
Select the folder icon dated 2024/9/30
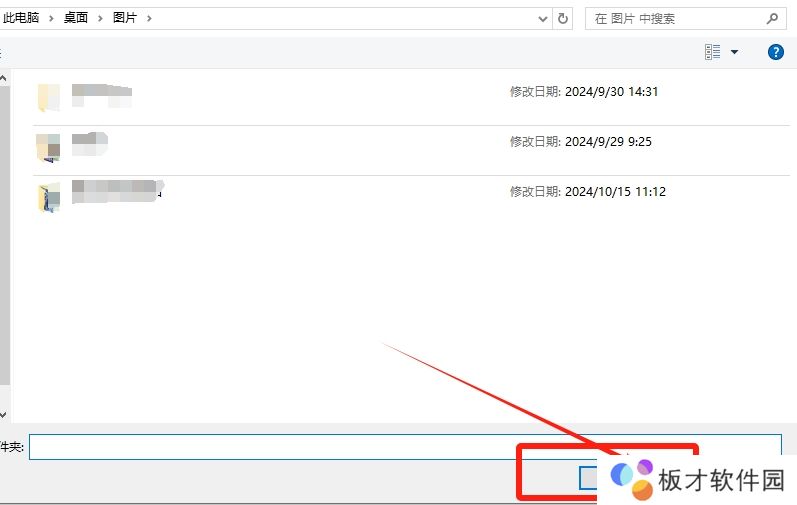48,97
